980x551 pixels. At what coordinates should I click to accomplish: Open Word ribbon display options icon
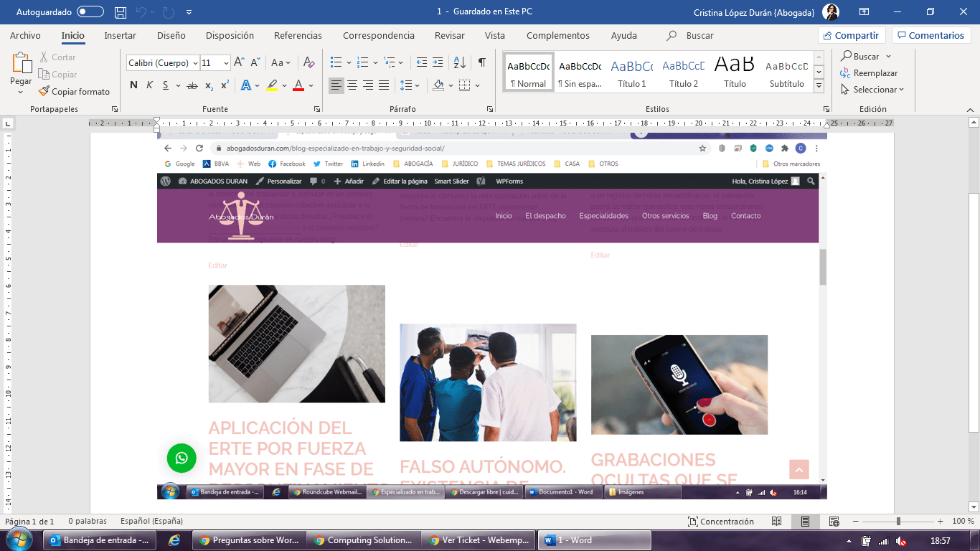pyautogui.click(x=864, y=12)
